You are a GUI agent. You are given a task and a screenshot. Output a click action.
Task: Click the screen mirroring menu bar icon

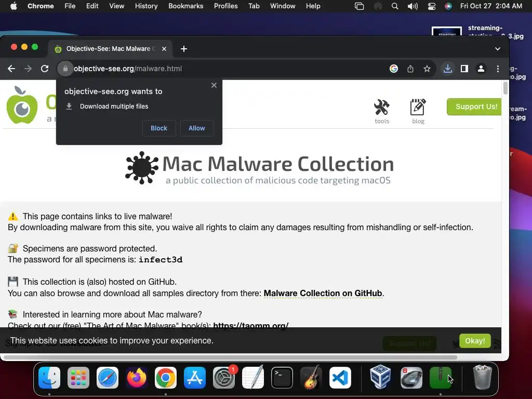click(360, 6)
